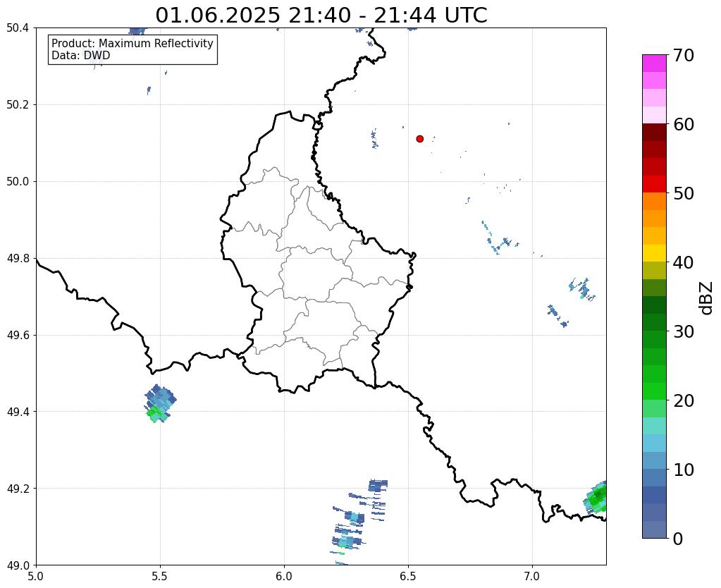Click the latitude axis label 49.0
721x588 pixels.
18,565
